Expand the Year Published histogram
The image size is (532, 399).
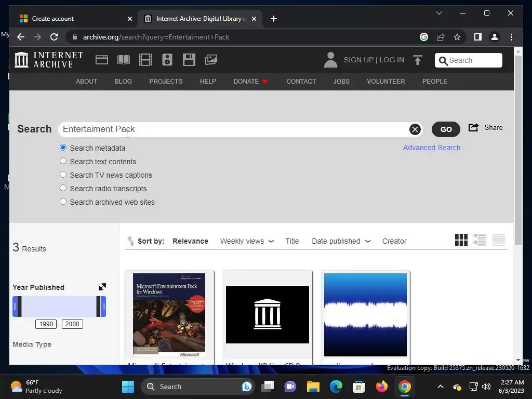click(x=102, y=287)
